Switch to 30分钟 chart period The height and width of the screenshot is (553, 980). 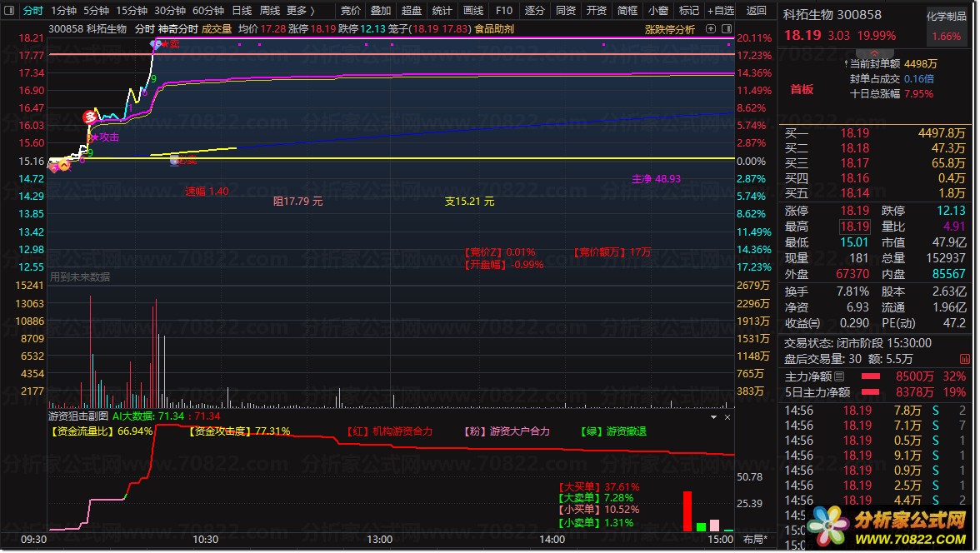(169, 11)
